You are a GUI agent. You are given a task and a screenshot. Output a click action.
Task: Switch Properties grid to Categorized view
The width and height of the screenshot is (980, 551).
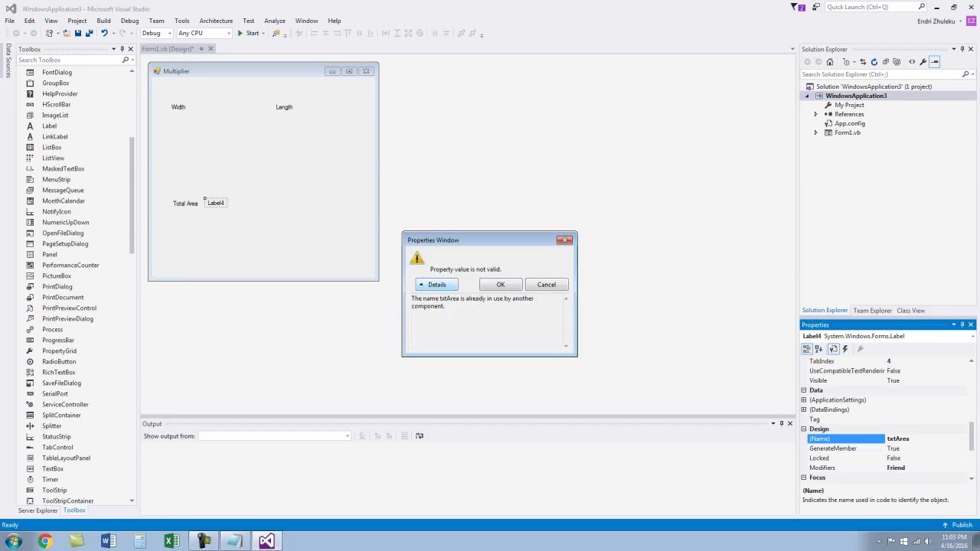(807, 349)
